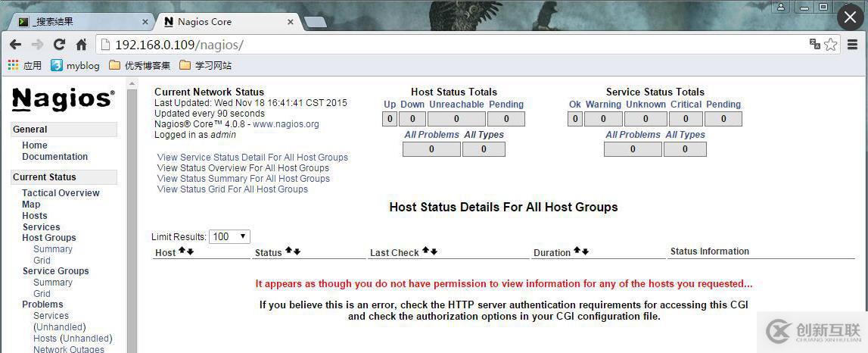This screenshot has width=868, height=353.
Task: Click All Types under Service Status Totals
Action: tap(686, 135)
